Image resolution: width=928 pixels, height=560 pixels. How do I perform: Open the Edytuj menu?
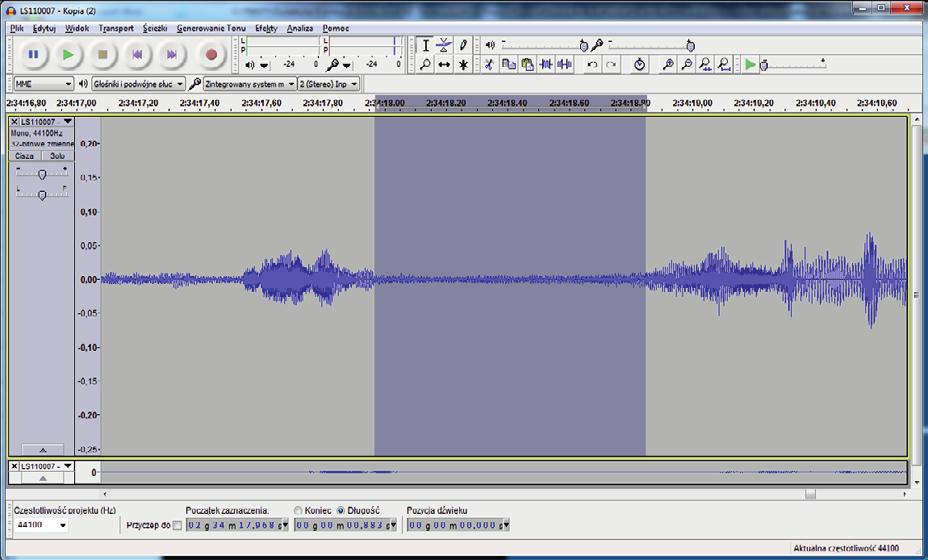point(44,28)
